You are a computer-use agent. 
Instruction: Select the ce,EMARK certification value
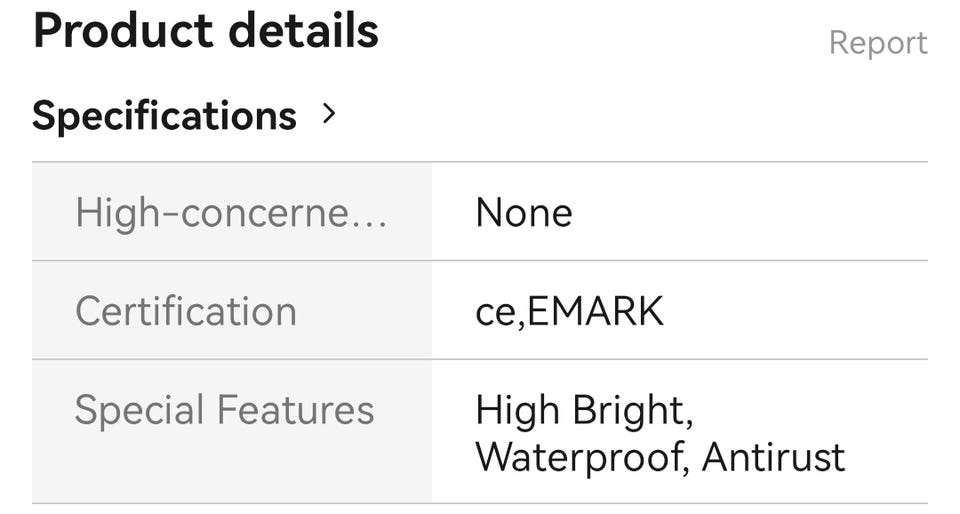click(569, 311)
